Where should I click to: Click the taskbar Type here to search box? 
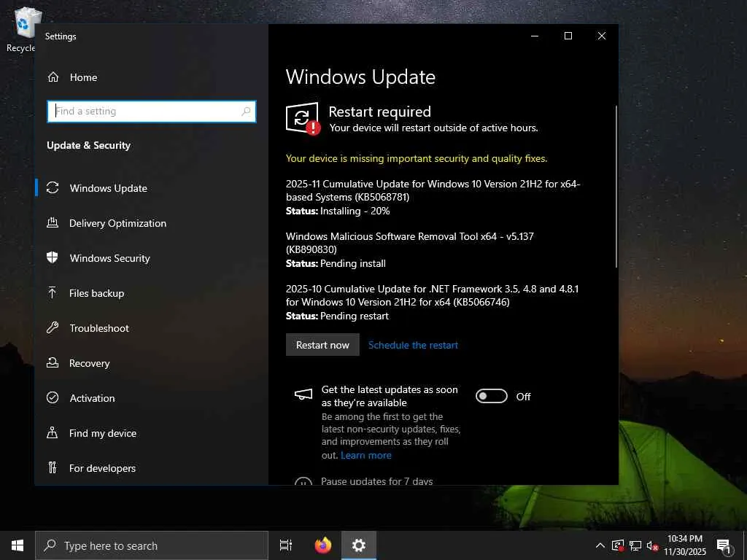(152, 545)
